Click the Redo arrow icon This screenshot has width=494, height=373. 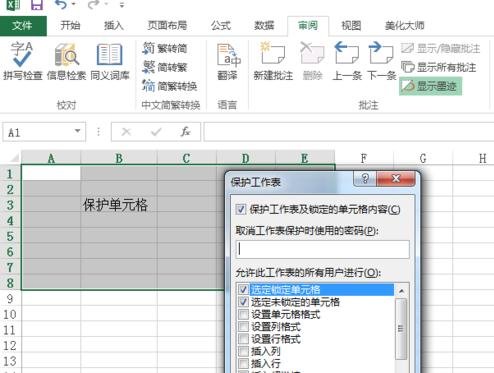coord(93,4)
